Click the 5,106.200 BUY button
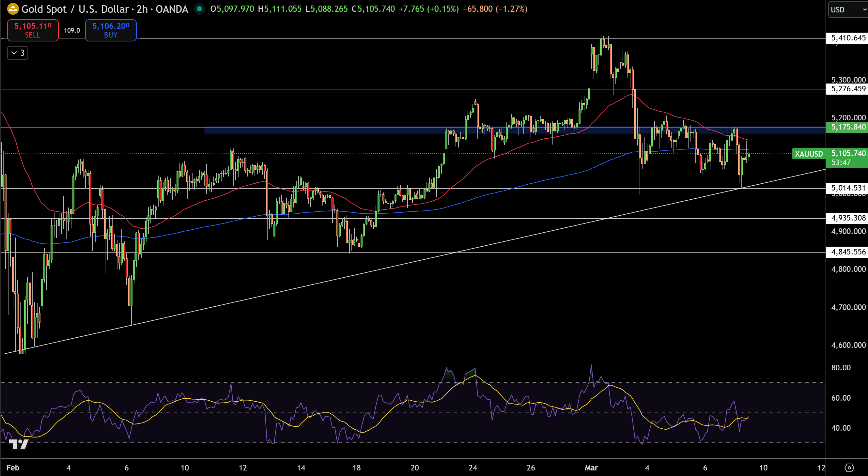Screen dimensions: 868x476 click(111, 30)
